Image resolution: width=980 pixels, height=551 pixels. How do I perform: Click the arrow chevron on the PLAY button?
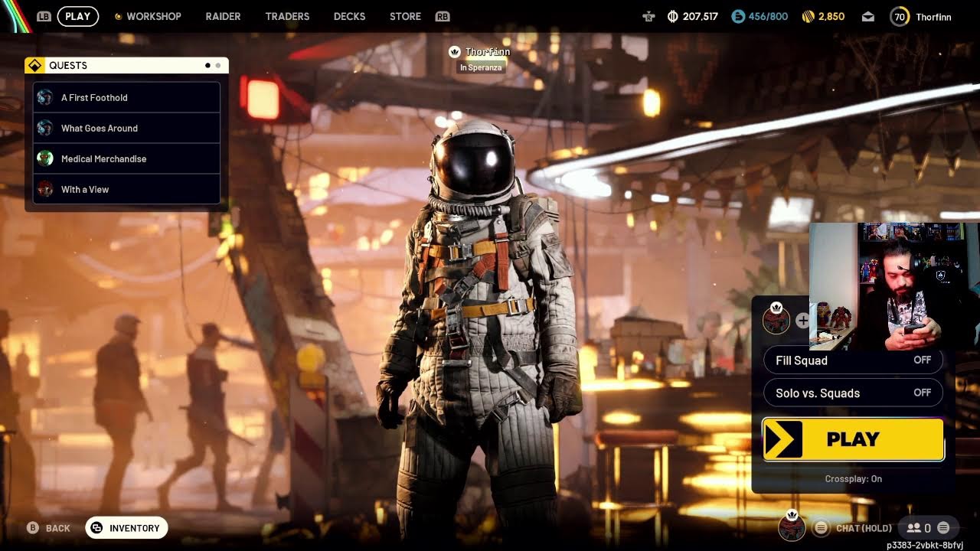[782, 439]
